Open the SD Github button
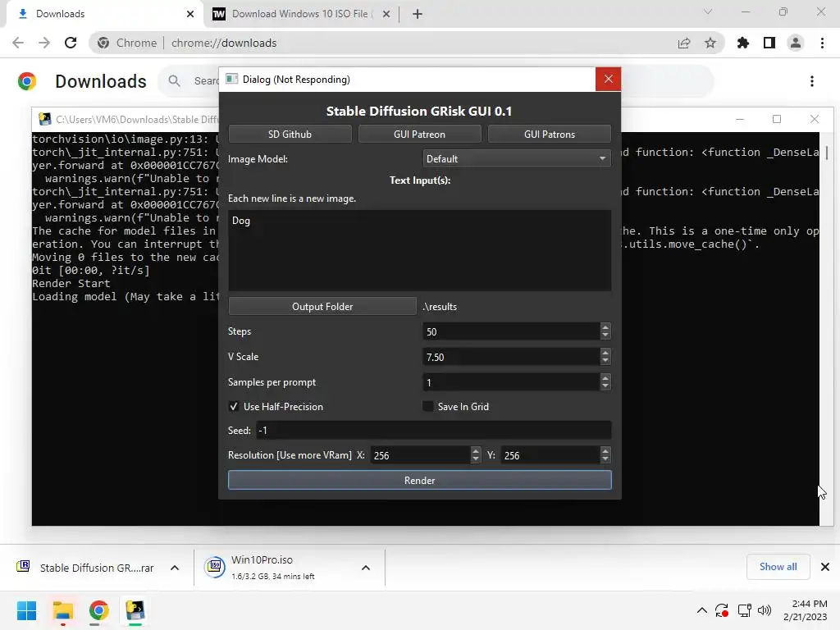The height and width of the screenshot is (630, 840). point(290,134)
